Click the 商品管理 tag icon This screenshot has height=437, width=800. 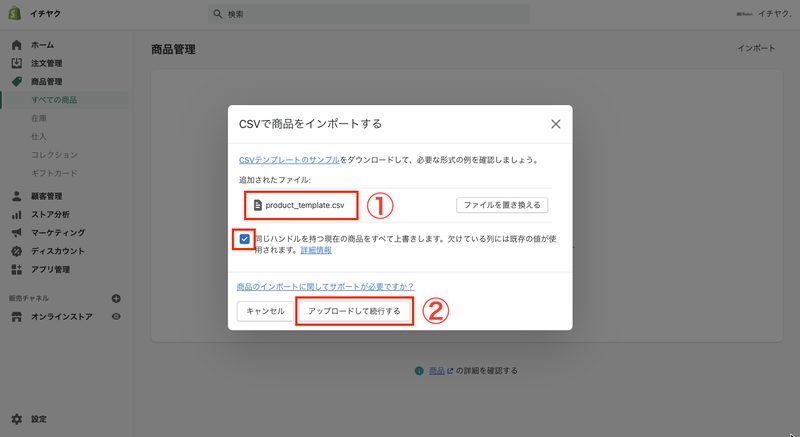[x=17, y=82]
